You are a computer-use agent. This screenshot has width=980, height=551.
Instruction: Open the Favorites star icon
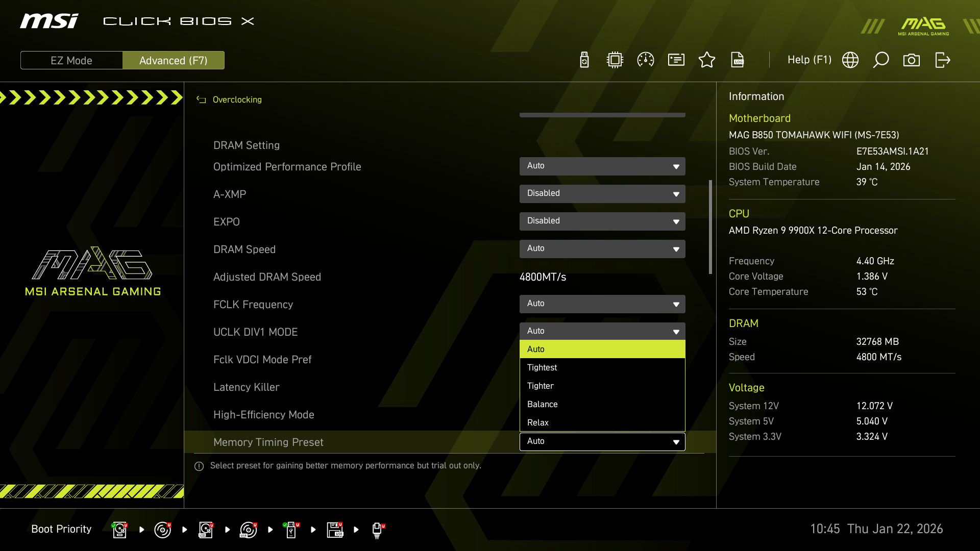coord(707,60)
